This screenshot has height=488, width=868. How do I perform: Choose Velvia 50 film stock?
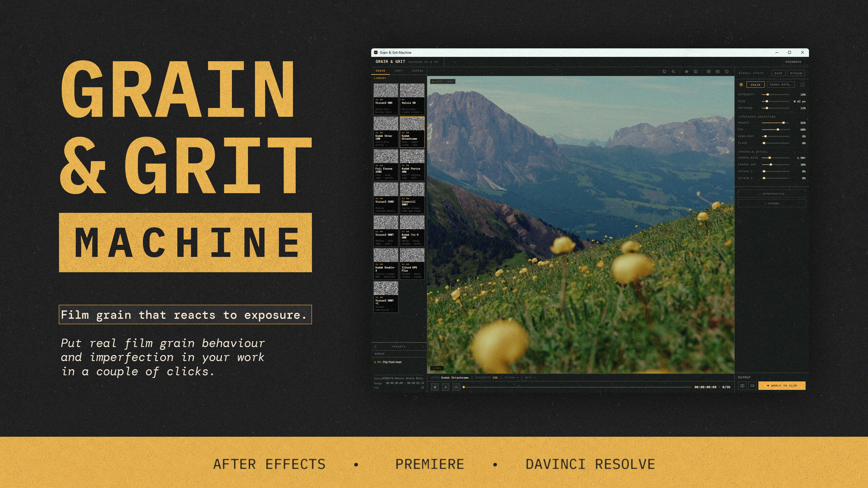pyautogui.click(x=412, y=99)
